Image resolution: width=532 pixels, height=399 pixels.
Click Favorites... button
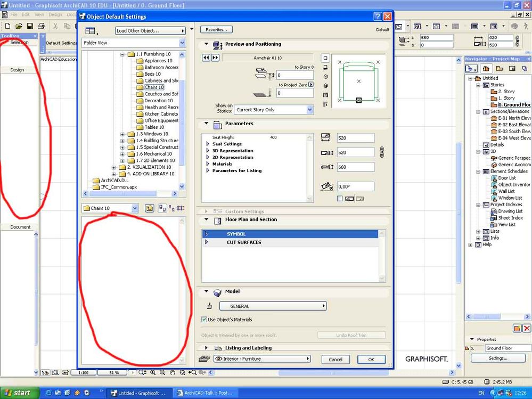[216, 29]
